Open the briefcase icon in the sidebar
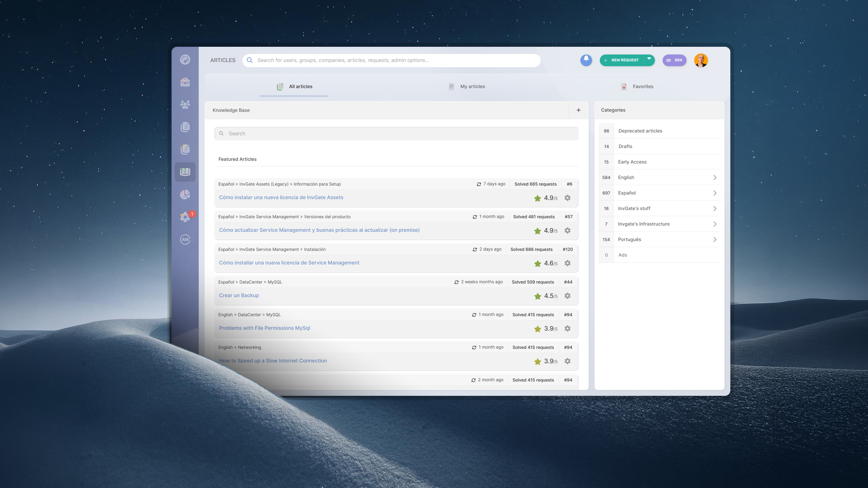The image size is (868, 488). coord(185,82)
